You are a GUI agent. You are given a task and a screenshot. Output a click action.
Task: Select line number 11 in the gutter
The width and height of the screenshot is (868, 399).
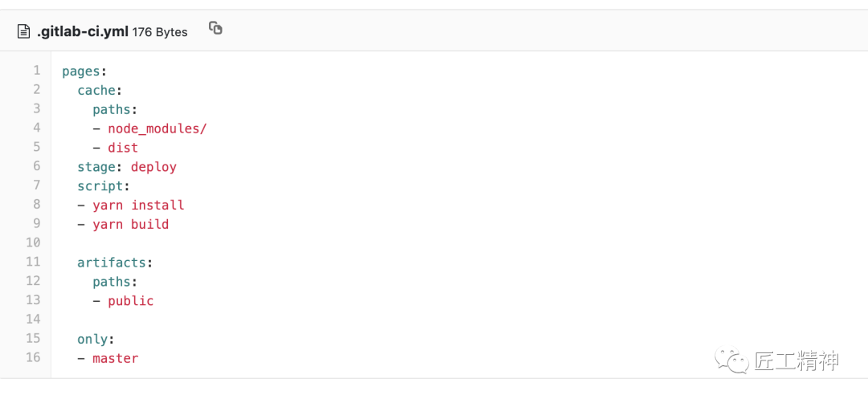tap(34, 262)
